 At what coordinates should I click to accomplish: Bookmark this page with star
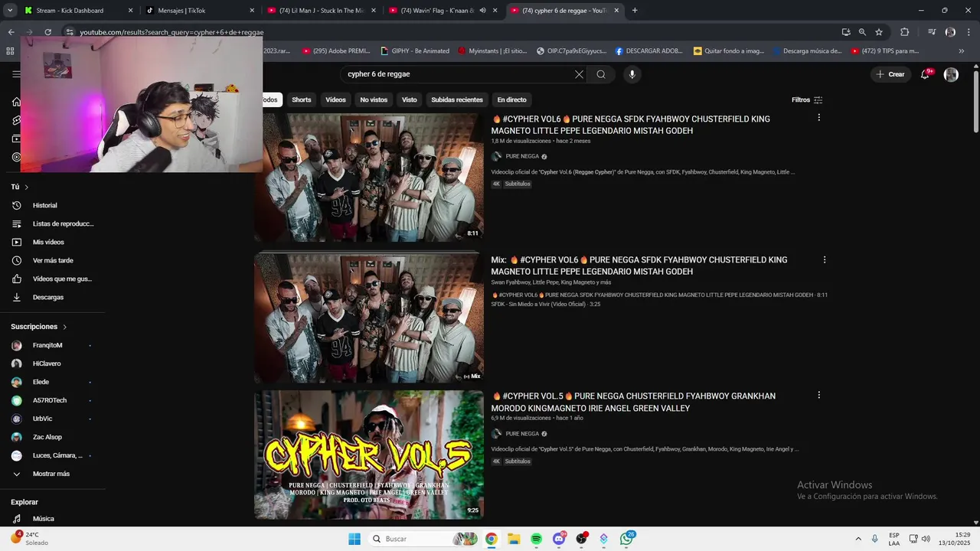click(x=879, y=32)
